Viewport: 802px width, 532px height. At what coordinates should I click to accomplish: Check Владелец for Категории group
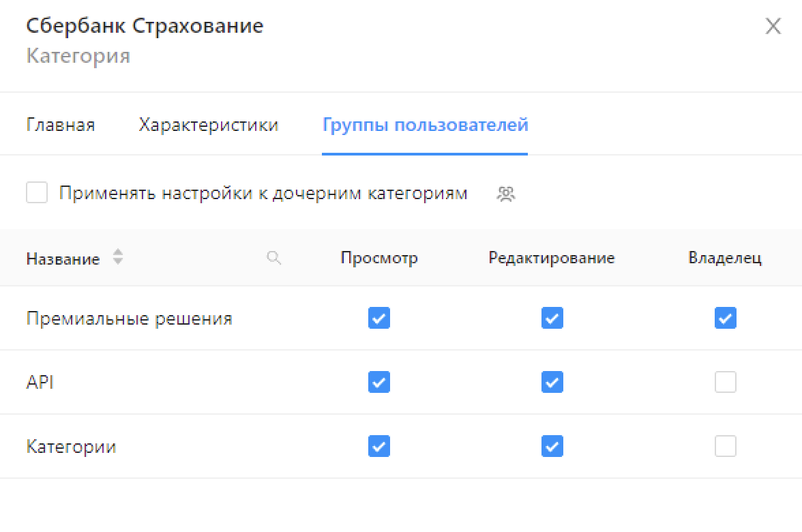click(725, 446)
